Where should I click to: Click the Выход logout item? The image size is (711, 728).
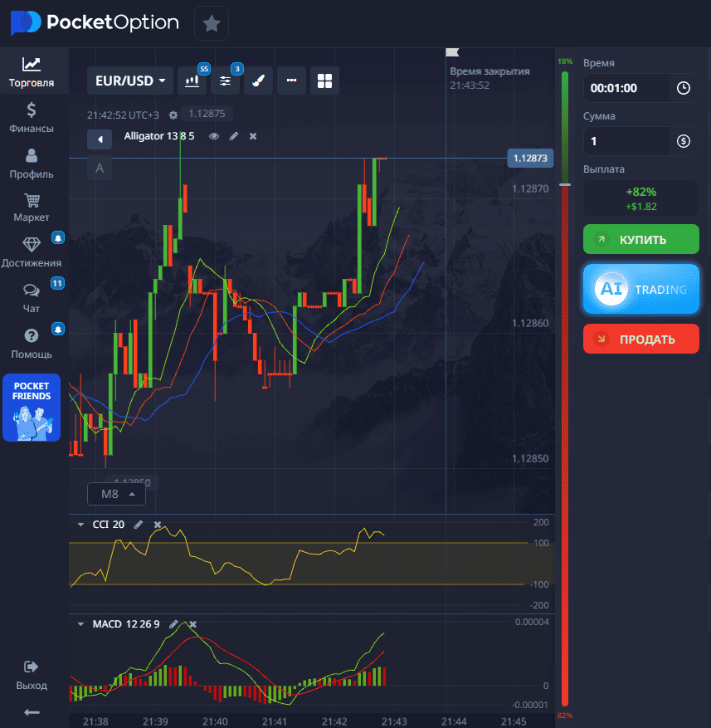coord(32,676)
